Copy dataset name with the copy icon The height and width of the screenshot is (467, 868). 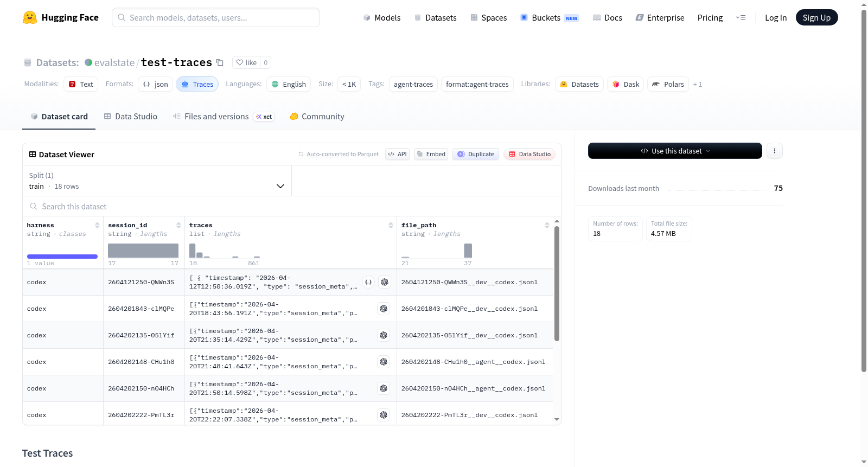click(x=220, y=62)
